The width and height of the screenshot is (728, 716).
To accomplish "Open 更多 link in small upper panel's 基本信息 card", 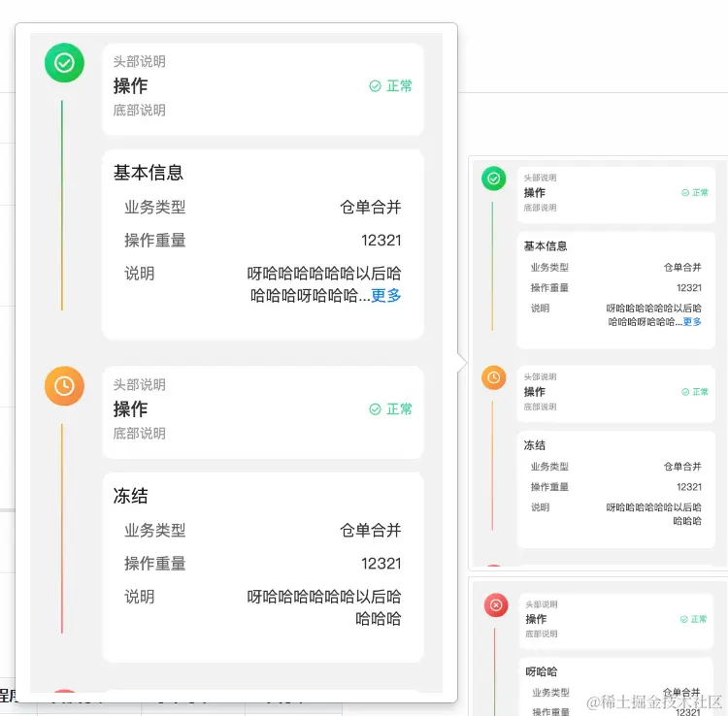I will point(692,321).
